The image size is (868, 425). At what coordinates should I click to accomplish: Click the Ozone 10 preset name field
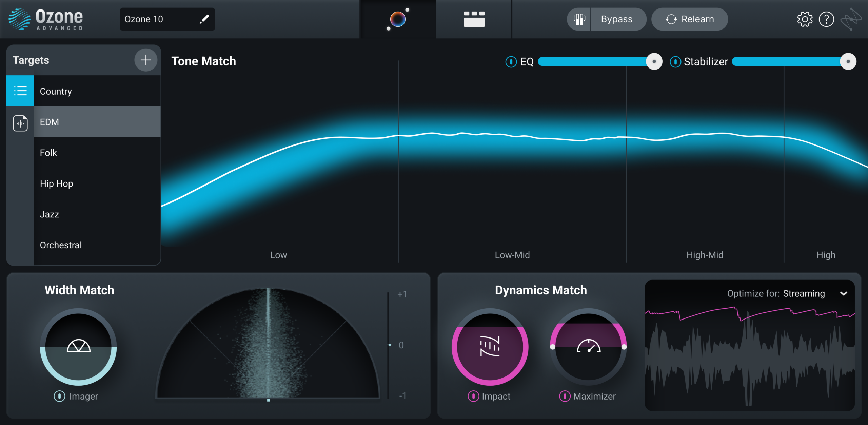click(x=167, y=19)
